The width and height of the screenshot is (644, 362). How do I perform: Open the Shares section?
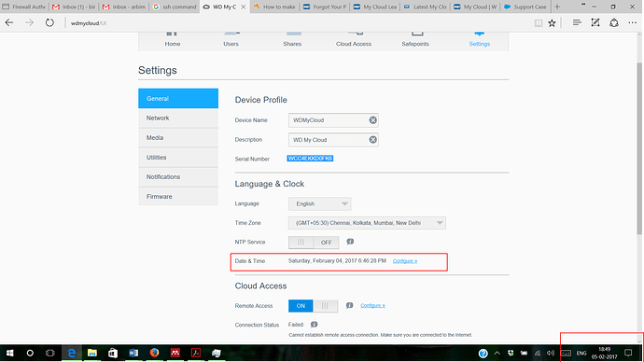coord(292,40)
